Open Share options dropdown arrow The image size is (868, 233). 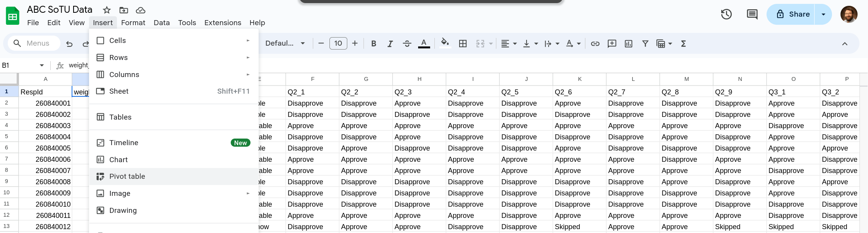coord(823,14)
